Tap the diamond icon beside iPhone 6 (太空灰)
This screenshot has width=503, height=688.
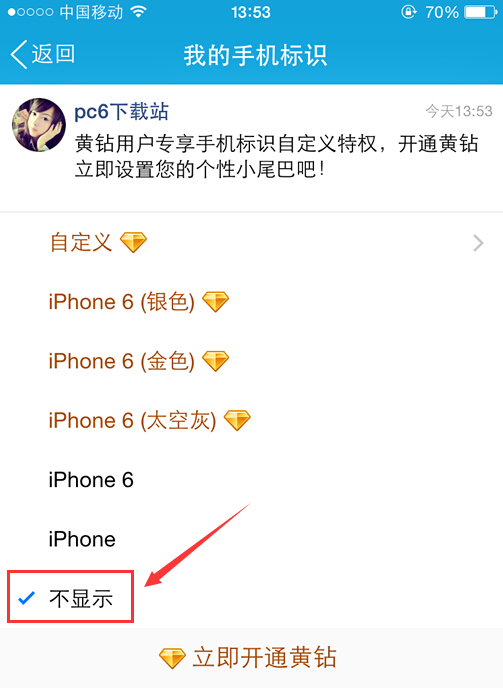(x=237, y=420)
